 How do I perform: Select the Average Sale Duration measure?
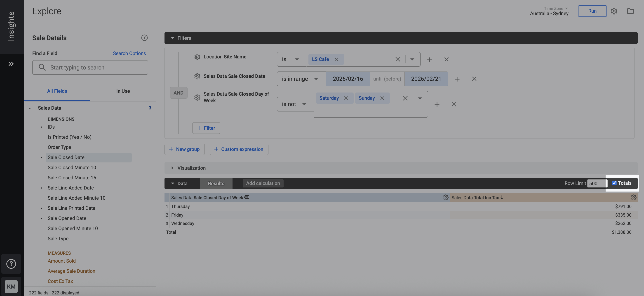71,271
